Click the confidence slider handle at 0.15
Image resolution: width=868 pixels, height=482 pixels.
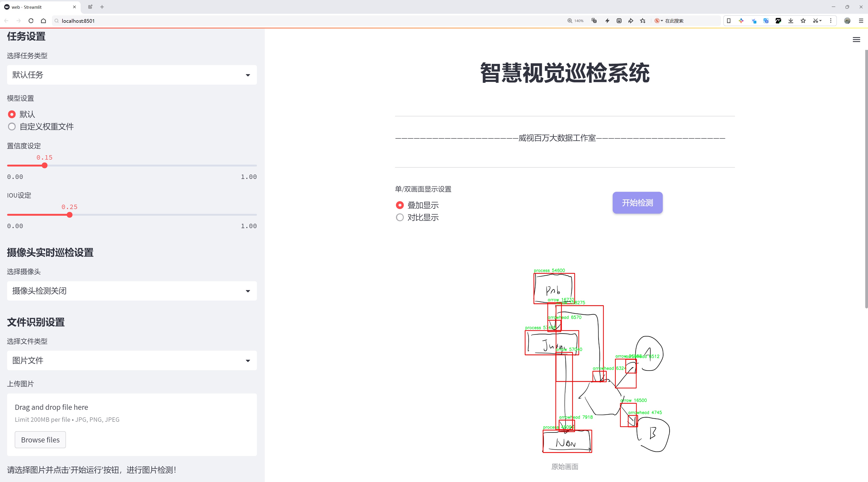[x=45, y=166]
